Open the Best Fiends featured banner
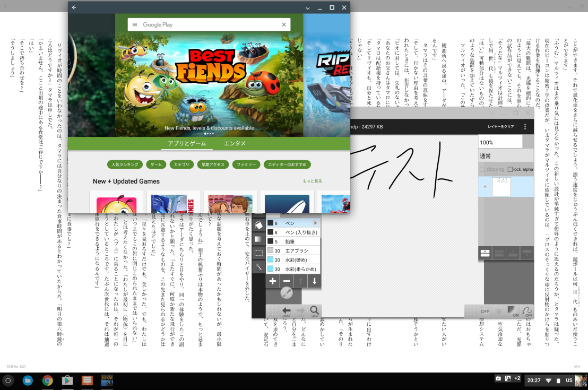The image size is (588, 390). pos(209,75)
